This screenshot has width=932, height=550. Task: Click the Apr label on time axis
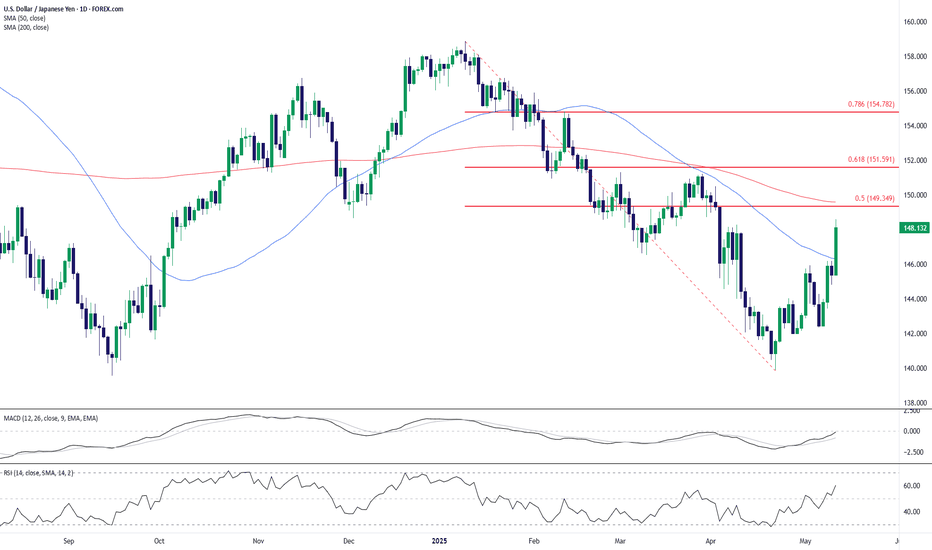tap(710, 541)
